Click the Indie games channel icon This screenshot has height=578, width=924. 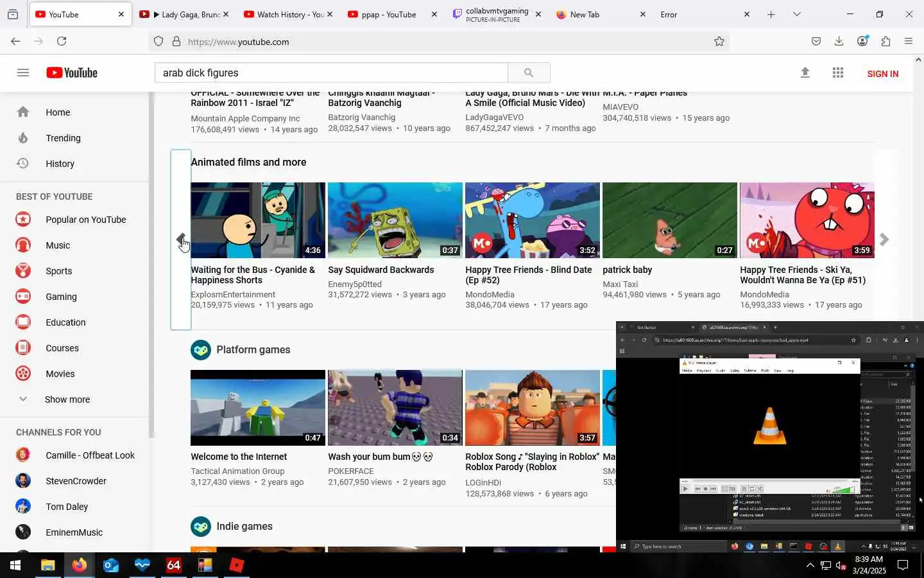pos(201,527)
